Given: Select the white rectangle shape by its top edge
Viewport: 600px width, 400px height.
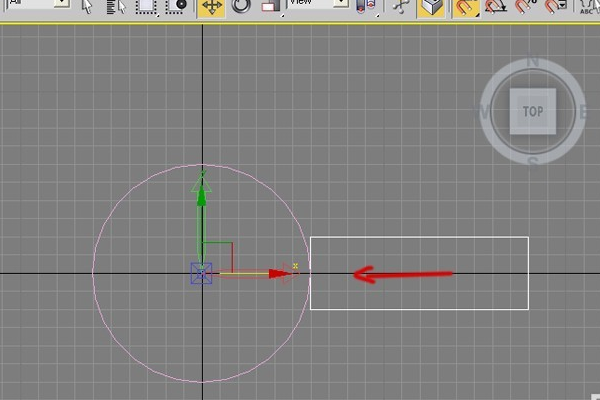Looking at the screenshot, I should [x=419, y=237].
